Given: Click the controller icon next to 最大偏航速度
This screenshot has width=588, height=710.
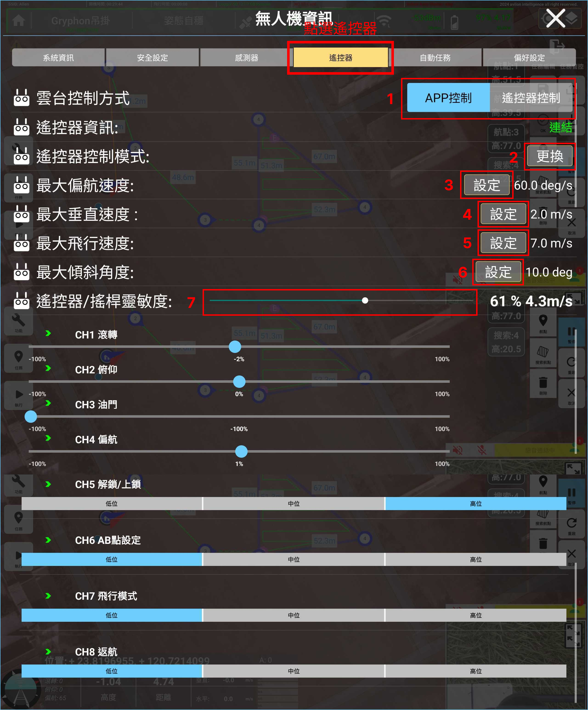Looking at the screenshot, I should tap(22, 185).
